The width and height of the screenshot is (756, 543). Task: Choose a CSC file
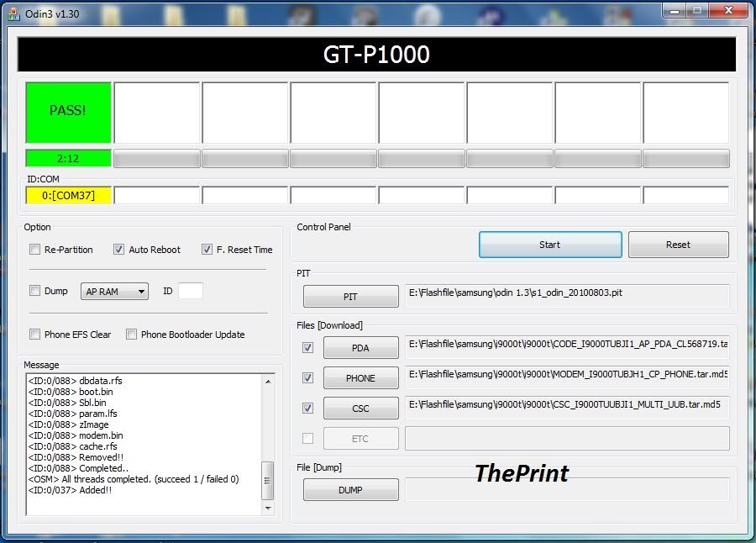point(360,409)
